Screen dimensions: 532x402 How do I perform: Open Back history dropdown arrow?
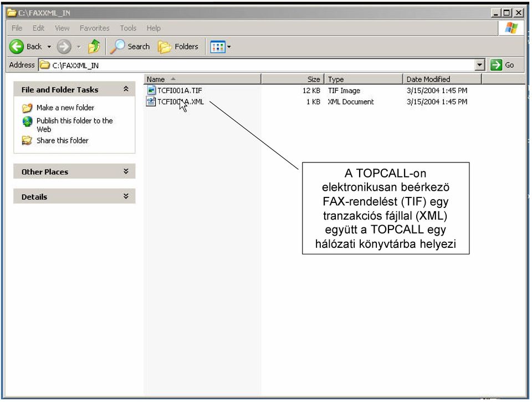pos(49,47)
